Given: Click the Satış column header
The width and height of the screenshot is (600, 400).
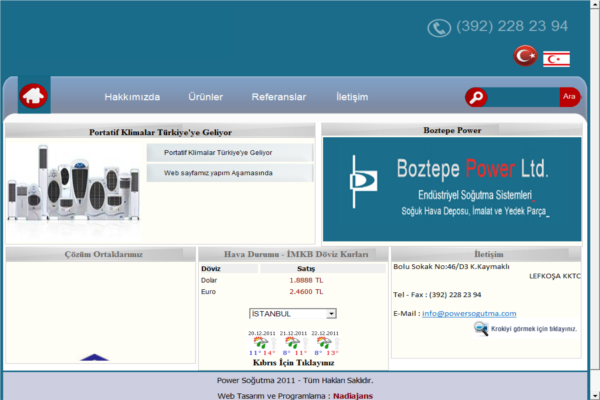Looking at the screenshot, I should tap(306, 269).
